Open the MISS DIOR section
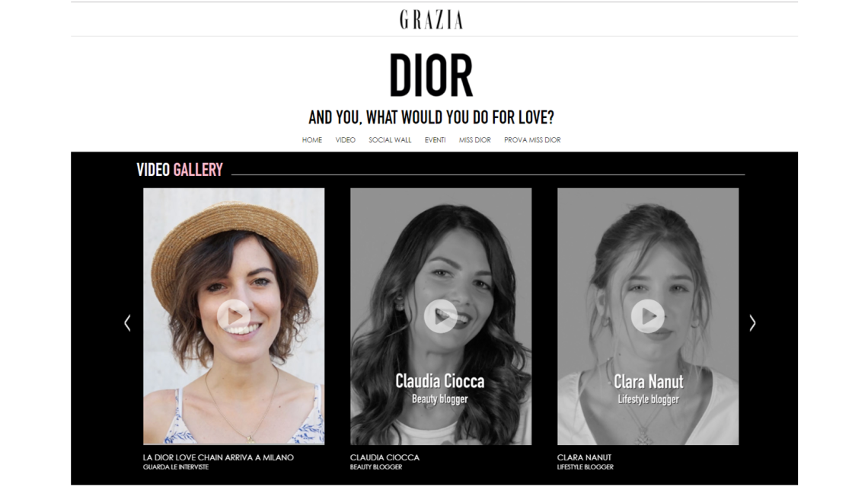 coord(475,140)
